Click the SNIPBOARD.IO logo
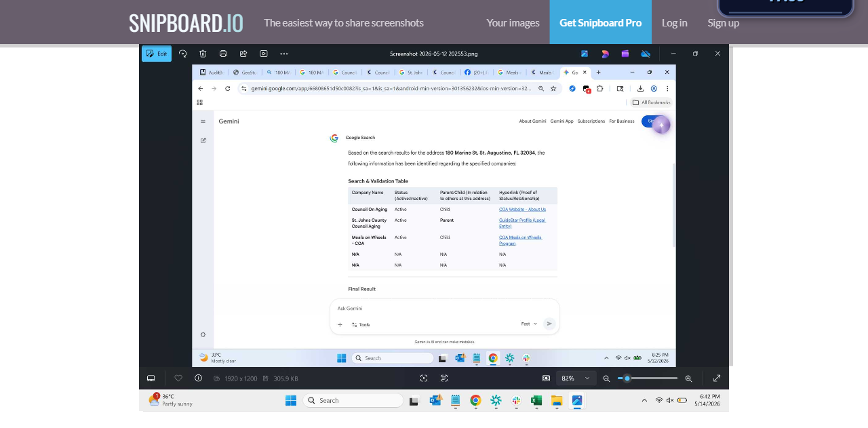 pyautogui.click(x=186, y=23)
